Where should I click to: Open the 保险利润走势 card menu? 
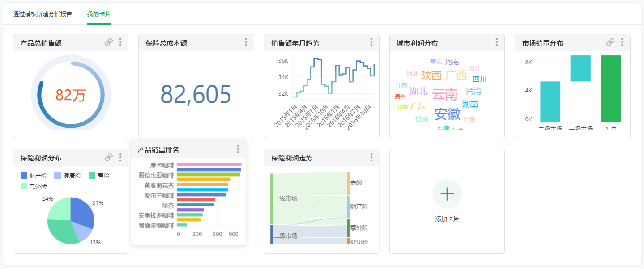[x=371, y=157]
